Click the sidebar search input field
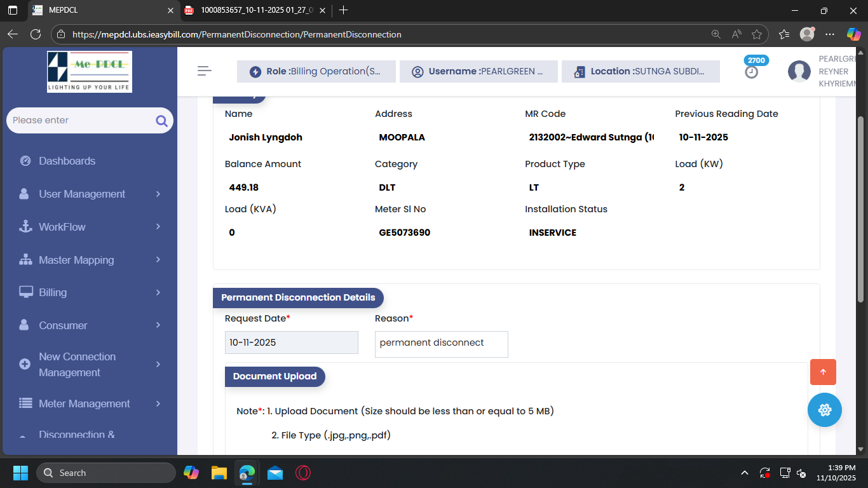Viewport: 868px width, 488px height. point(90,120)
